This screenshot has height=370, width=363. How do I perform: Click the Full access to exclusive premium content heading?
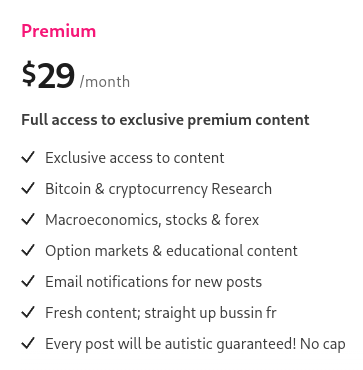click(x=165, y=120)
